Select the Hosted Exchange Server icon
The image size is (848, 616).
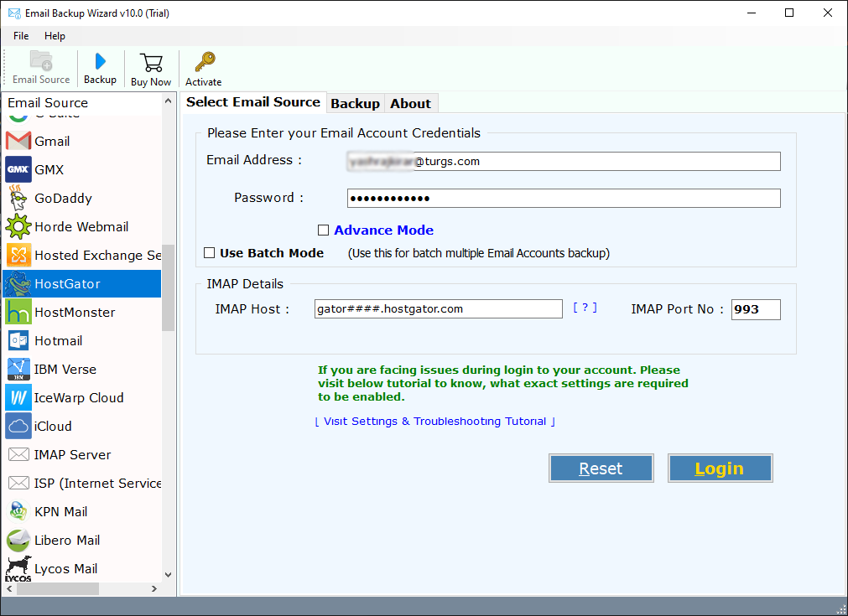coord(18,255)
